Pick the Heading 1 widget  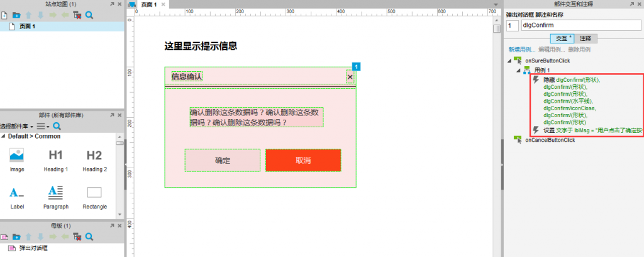click(56, 160)
